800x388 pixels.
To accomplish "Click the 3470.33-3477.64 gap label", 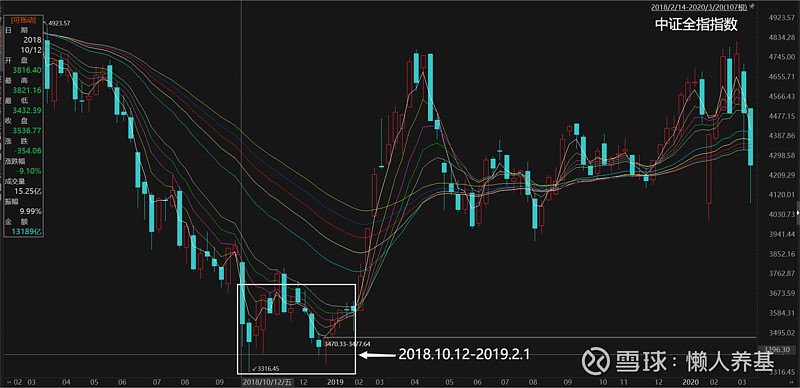I will (x=347, y=344).
